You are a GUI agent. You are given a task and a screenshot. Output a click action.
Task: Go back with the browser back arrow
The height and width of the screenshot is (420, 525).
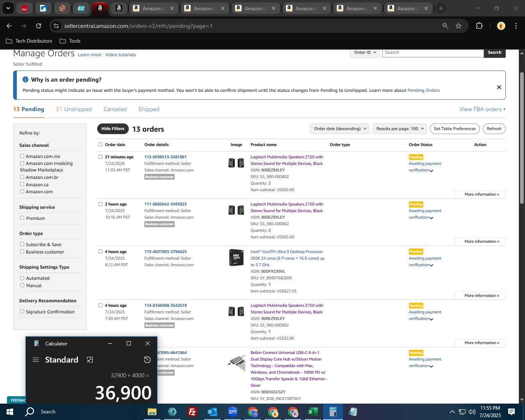coord(9,26)
